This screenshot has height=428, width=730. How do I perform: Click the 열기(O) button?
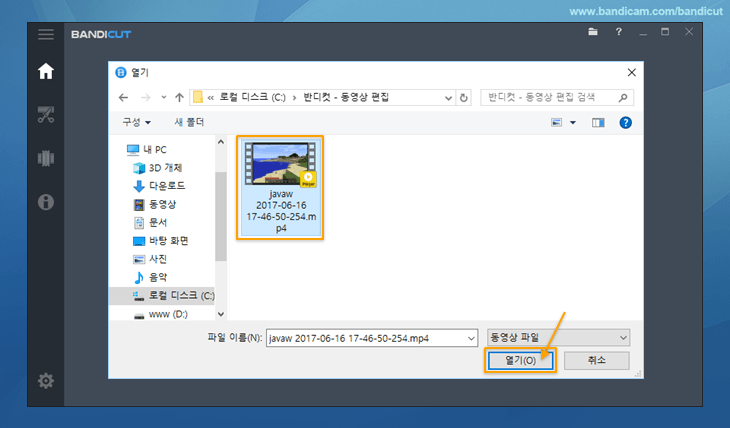[520, 360]
